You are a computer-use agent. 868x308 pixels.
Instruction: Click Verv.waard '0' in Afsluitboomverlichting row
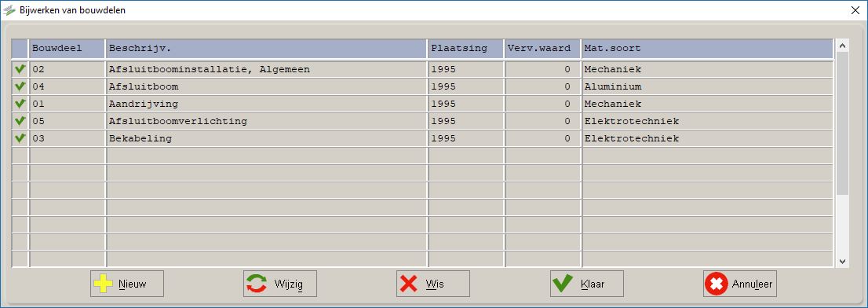(542, 121)
